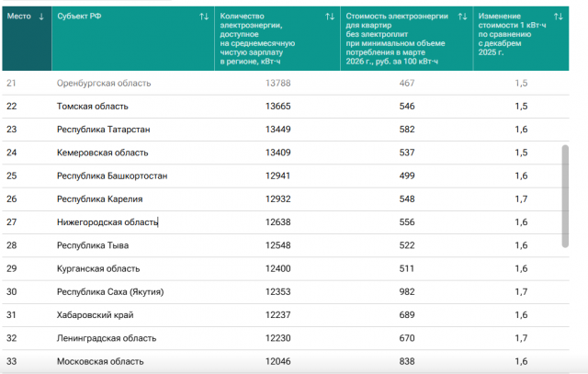Viewport: 588px width, 374px height.
Task: Click the Кемеровская область region name
Action: point(102,153)
